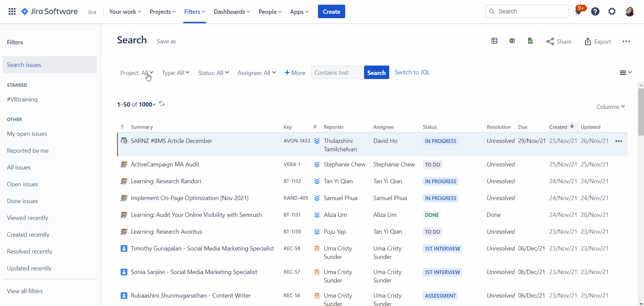Click the Excel export icon

click(x=512, y=41)
